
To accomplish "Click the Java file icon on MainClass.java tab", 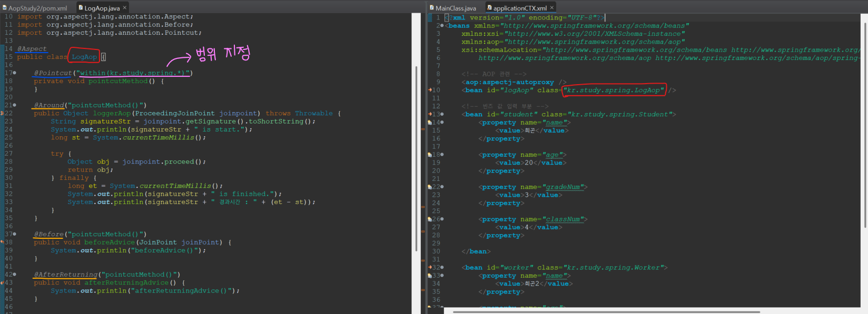I will (x=432, y=8).
